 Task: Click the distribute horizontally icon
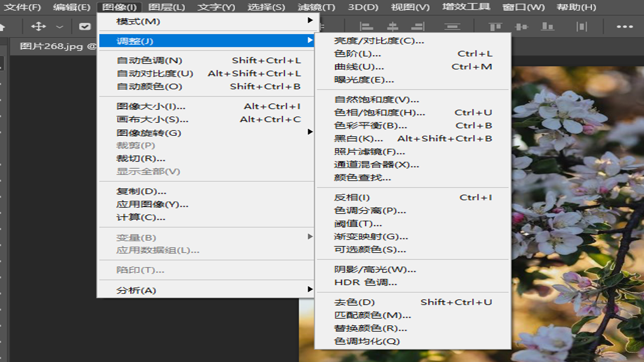[582, 27]
